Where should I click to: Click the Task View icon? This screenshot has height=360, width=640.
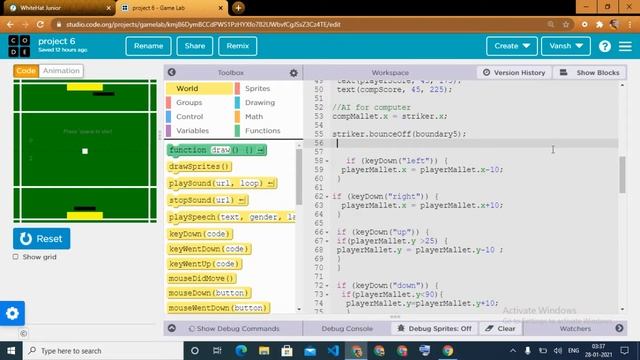[x=217, y=351]
